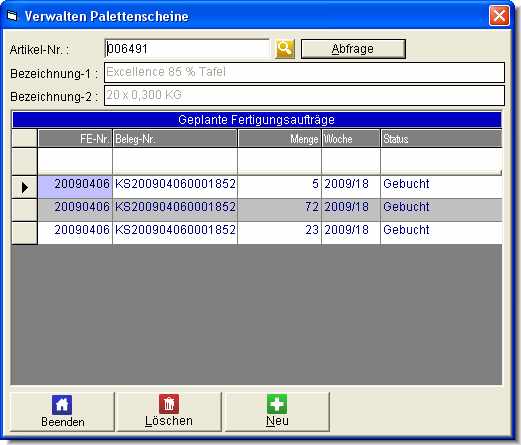521x445 pixels.
Task: Run the Abfrage query button
Action: 353,49
